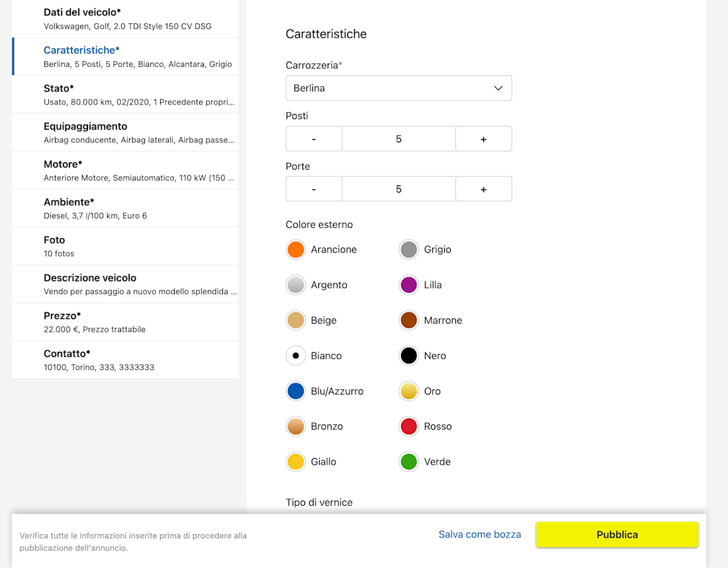Image resolution: width=728 pixels, height=568 pixels.
Task: Choose the Grigio color option
Action: pos(409,250)
